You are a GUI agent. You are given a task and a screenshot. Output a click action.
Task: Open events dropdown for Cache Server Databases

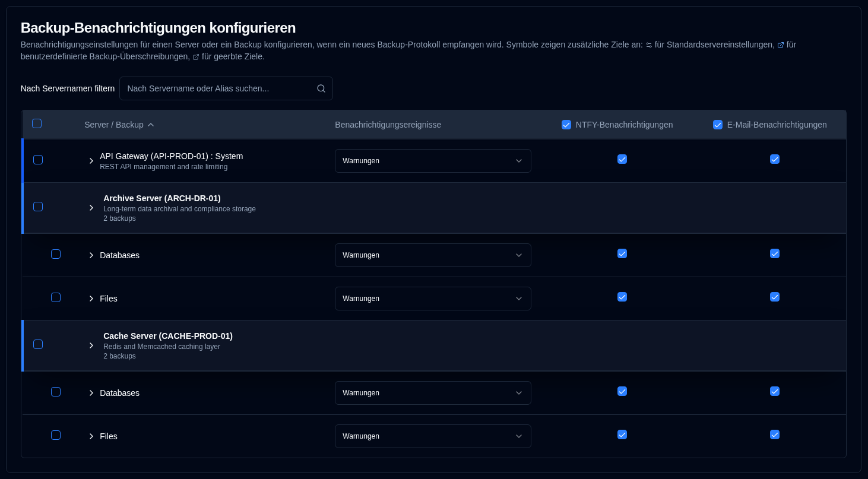[433, 393]
